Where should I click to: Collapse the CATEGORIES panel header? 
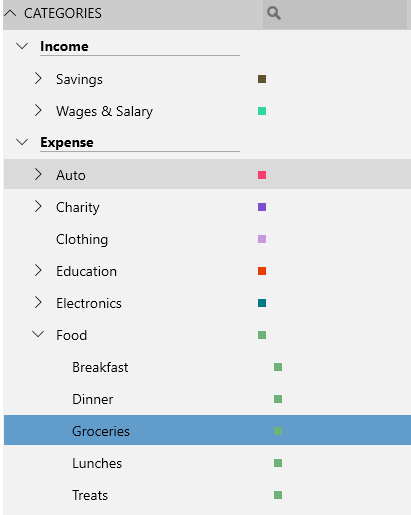point(10,13)
